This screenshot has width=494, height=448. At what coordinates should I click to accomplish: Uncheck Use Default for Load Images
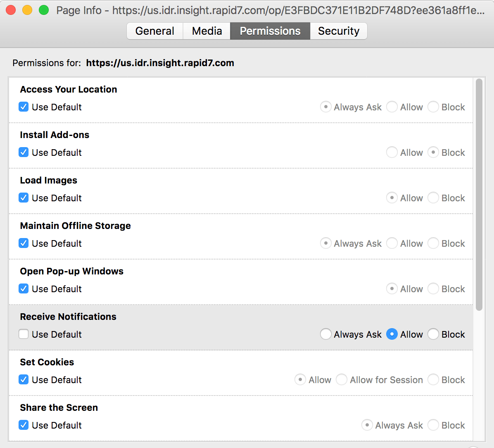(x=24, y=198)
